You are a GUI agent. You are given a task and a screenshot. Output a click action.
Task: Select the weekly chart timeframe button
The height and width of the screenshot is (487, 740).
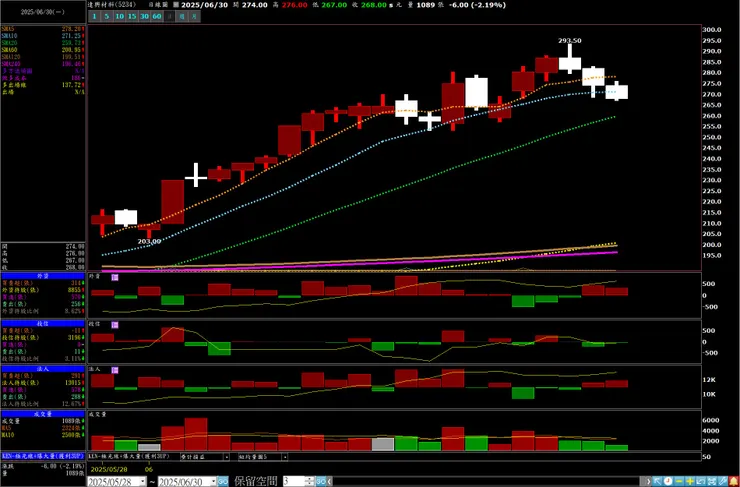tap(182, 17)
